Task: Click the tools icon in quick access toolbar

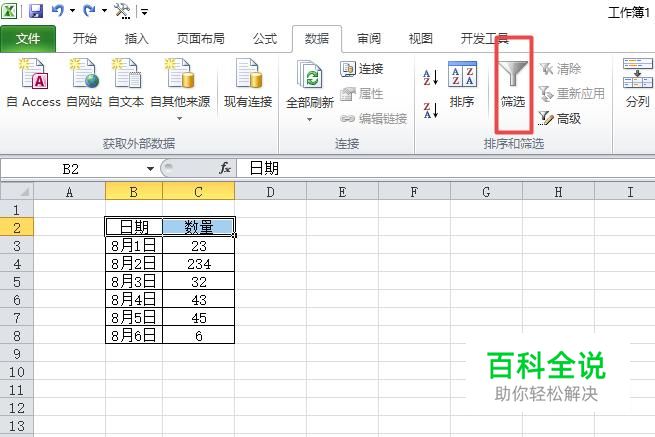Action: pos(122,10)
